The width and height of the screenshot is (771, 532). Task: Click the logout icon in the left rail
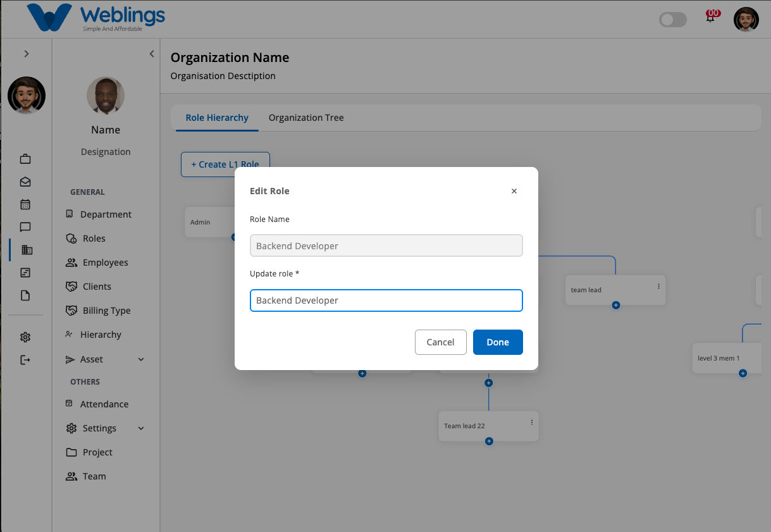[x=25, y=360]
